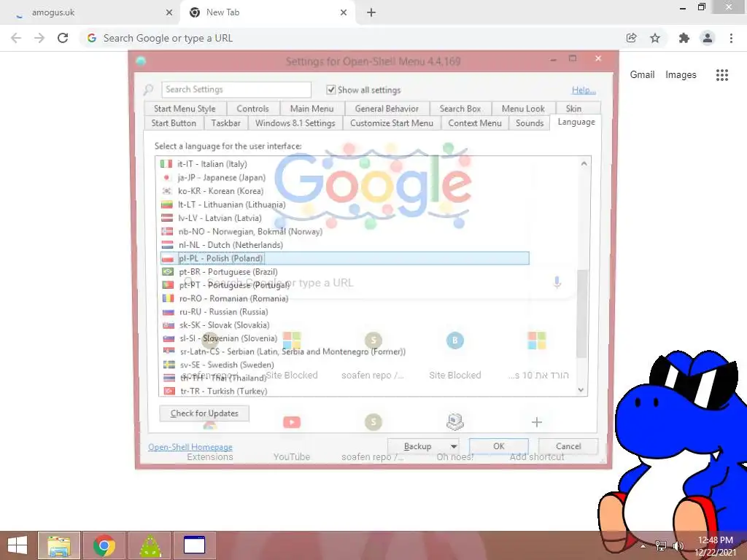Open the Gmail link
This screenshot has height=560, width=747.
coord(642,75)
